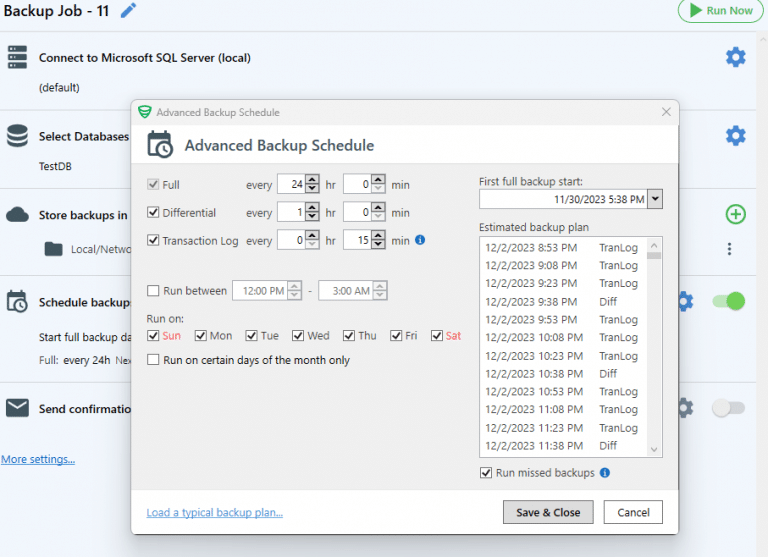Image resolution: width=768 pixels, height=557 pixels.
Task: Increase Differential hours with up arrow
Action: 312,208
